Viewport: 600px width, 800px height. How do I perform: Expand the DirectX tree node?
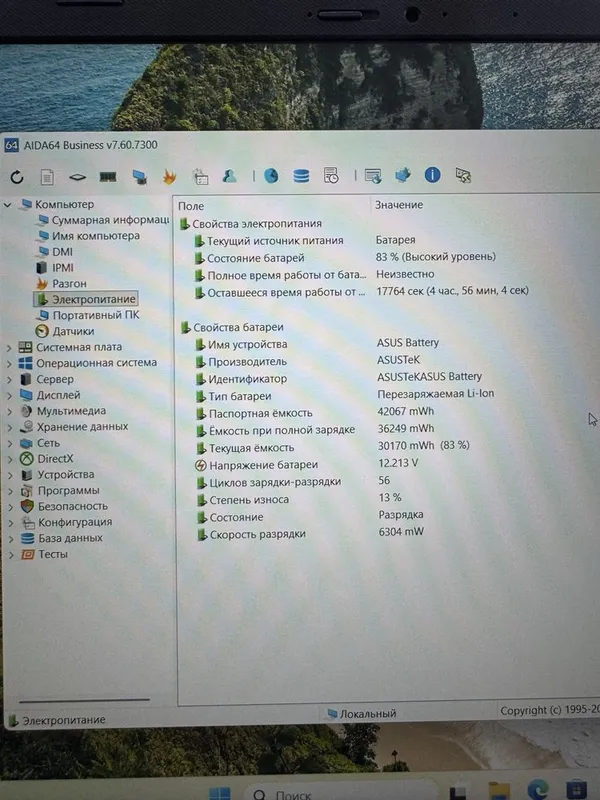[x=10, y=459]
